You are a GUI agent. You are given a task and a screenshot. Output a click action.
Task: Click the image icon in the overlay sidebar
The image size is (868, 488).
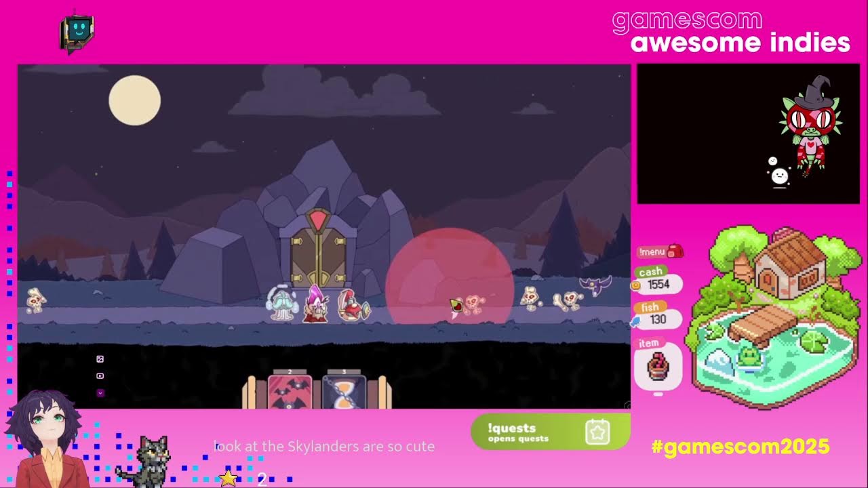tap(100, 359)
